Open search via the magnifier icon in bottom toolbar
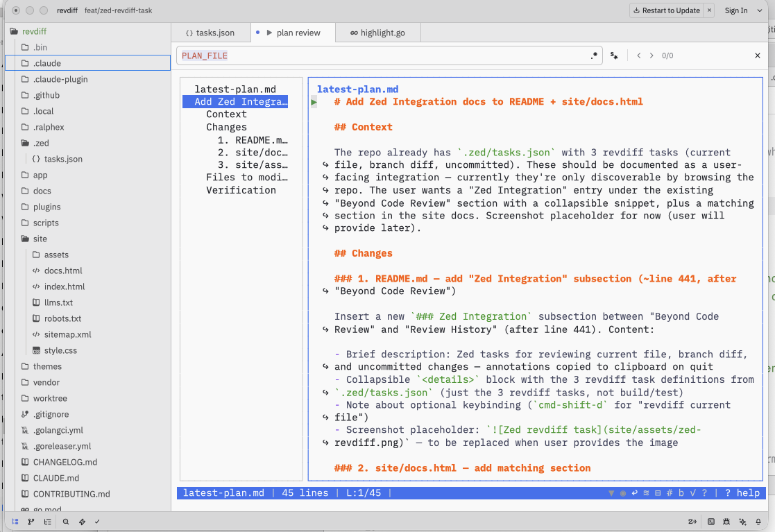This screenshot has height=532, width=775. click(67, 522)
